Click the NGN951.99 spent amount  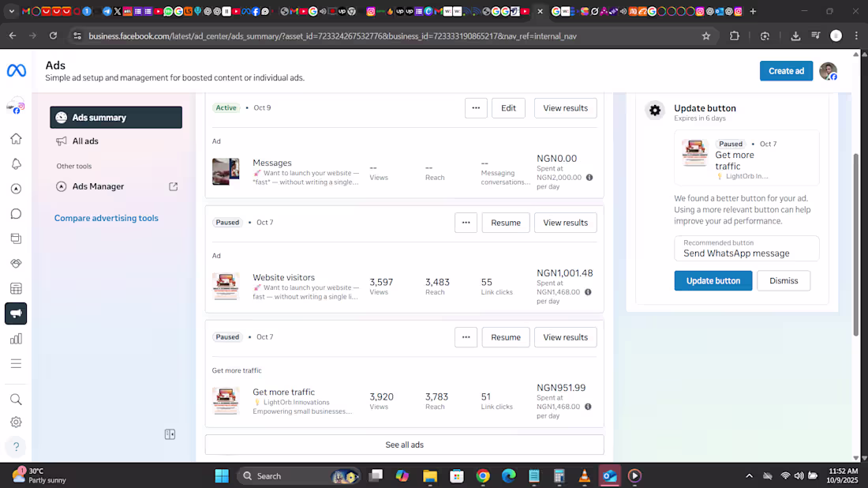pyautogui.click(x=561, y=388)
